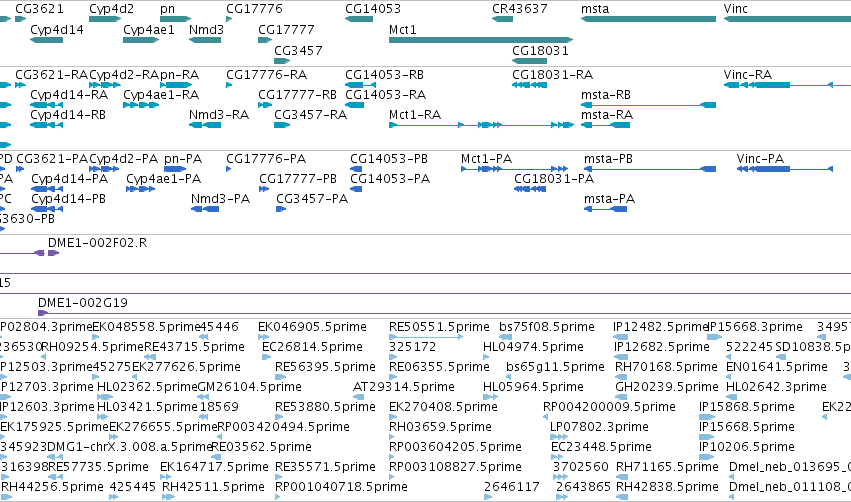Select the Mct1 gene feature bar
851x502 pixels.
(x=481, y=40)
